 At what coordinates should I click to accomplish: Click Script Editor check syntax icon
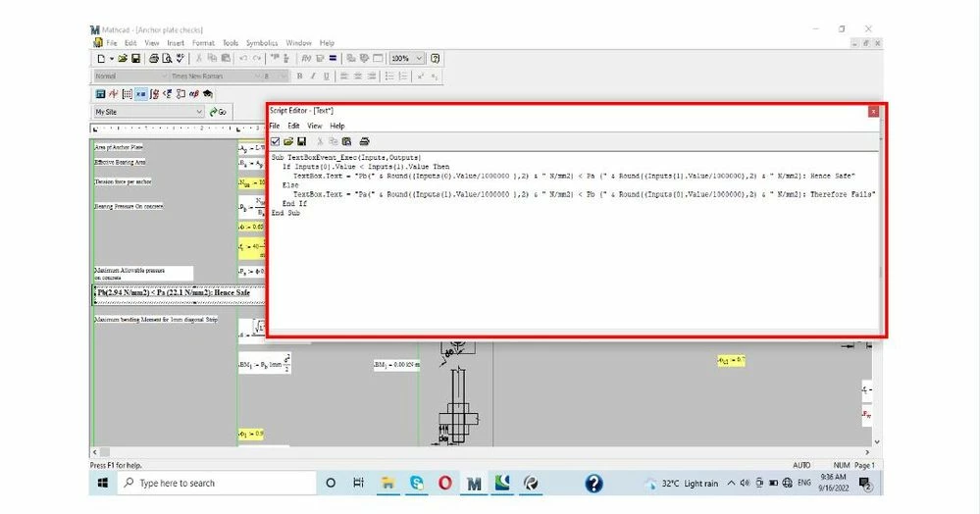(x=275, y=142)
